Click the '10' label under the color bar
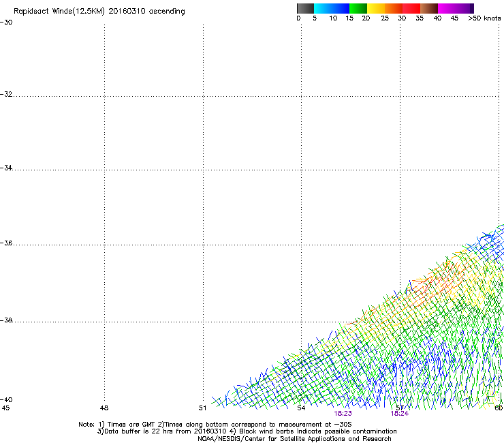The width and height of the screenshot is (504, 443). point(333,18)
